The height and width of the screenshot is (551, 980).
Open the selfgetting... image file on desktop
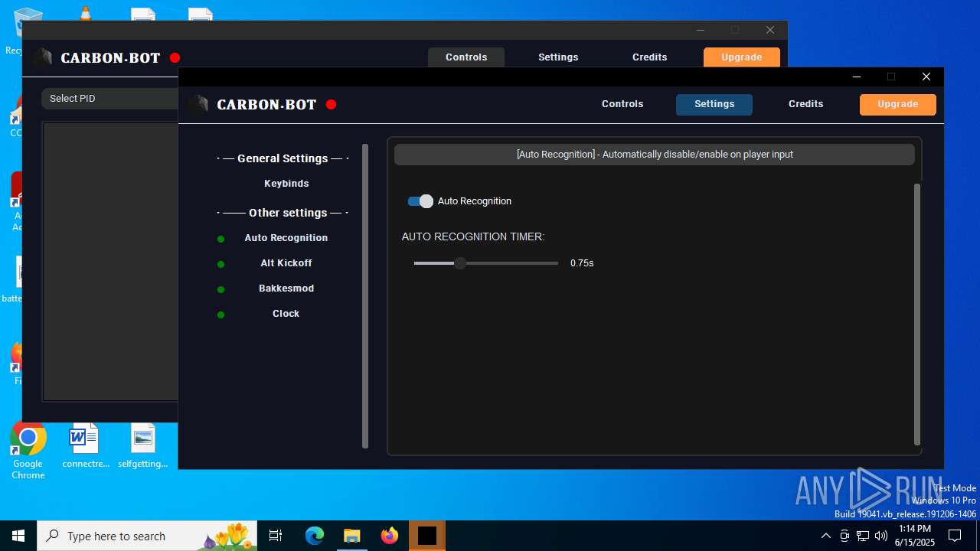tap(142, 446)
